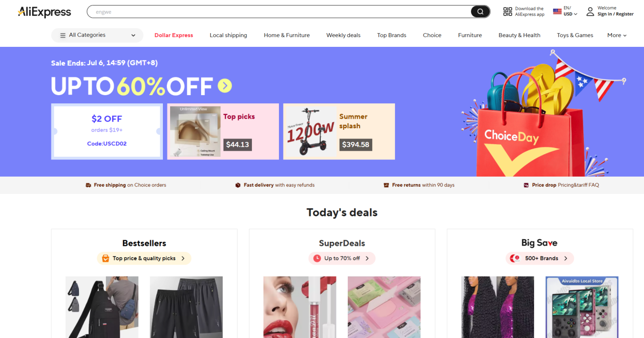Click the AliExpress logo
Image resolution: width=644 pixels, height=338 pixels.
[x=45, y=12]
